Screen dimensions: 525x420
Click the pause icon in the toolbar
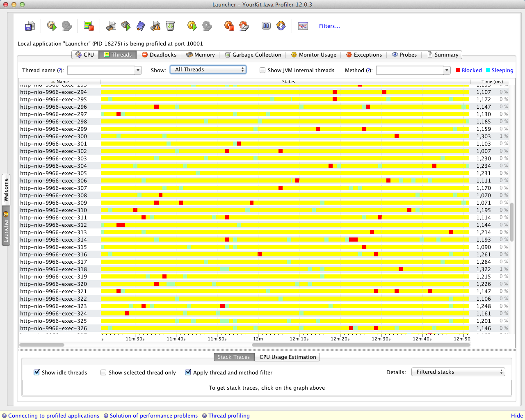point(266,26)
